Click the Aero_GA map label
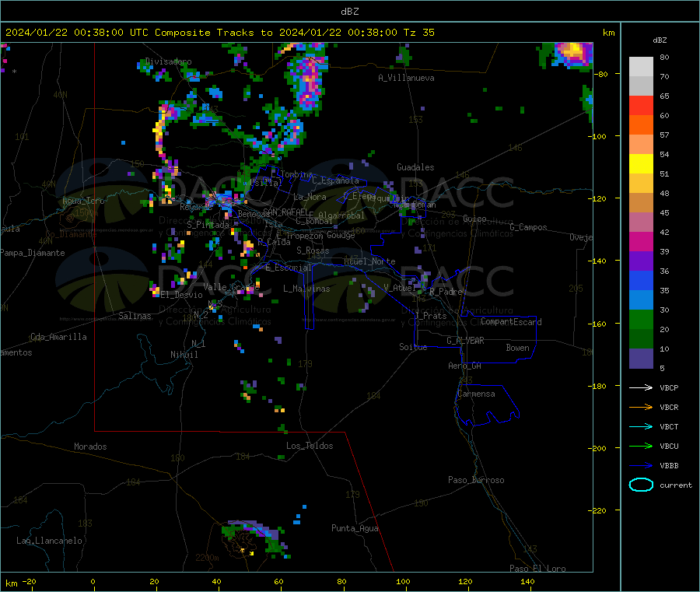The height and width of the screenshot is (592, 700). [464, 366]
